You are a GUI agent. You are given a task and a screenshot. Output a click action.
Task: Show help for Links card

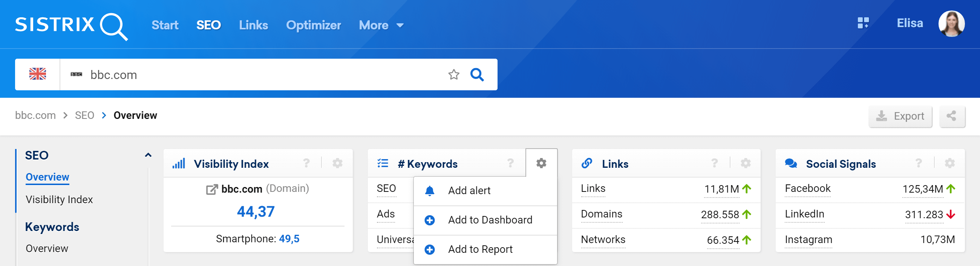click(x=714, y=163)
